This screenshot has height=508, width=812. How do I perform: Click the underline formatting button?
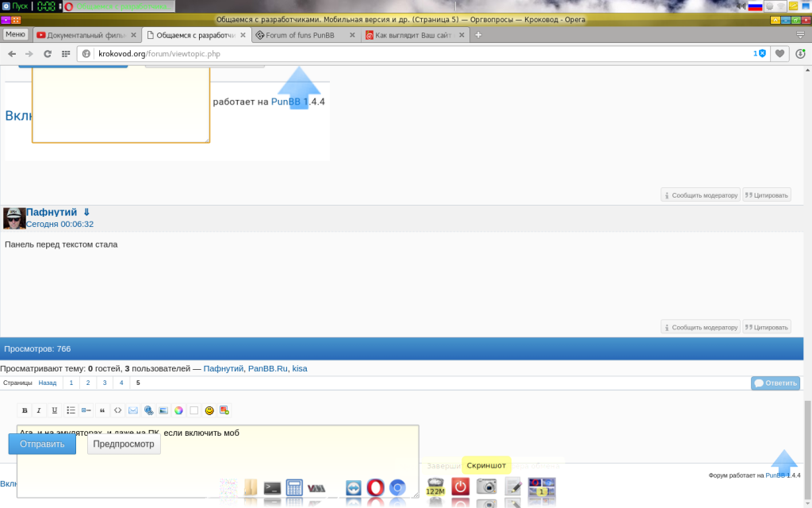[55, 410]
